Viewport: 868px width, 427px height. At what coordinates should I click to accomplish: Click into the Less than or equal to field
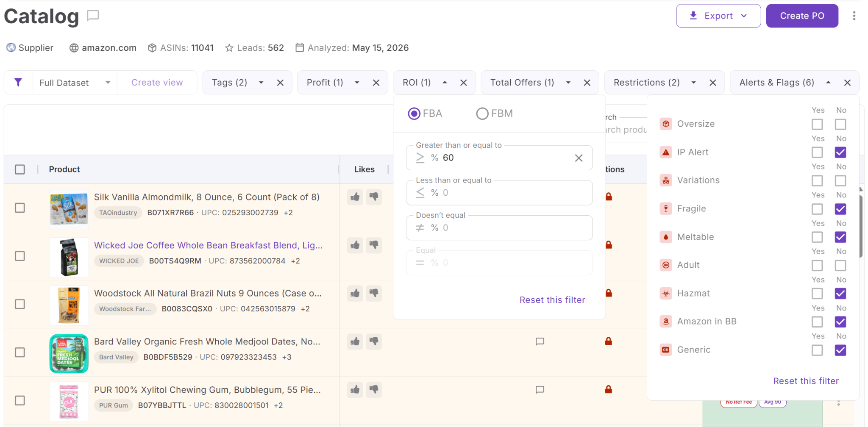[x=499, y=193]
